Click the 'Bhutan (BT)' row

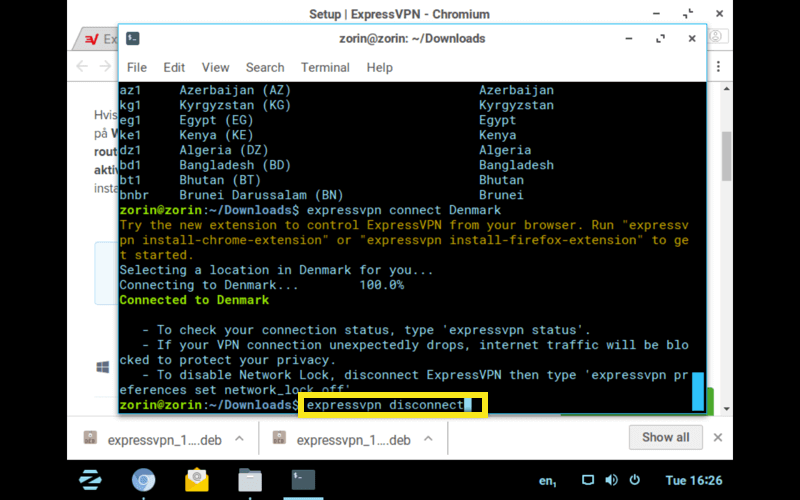[x=322, y=180]
